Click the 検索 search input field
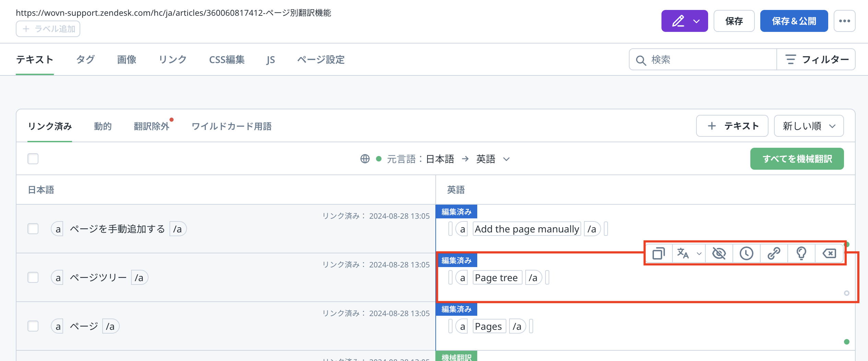This screenshot has height=361, width=868. (707, 60)
